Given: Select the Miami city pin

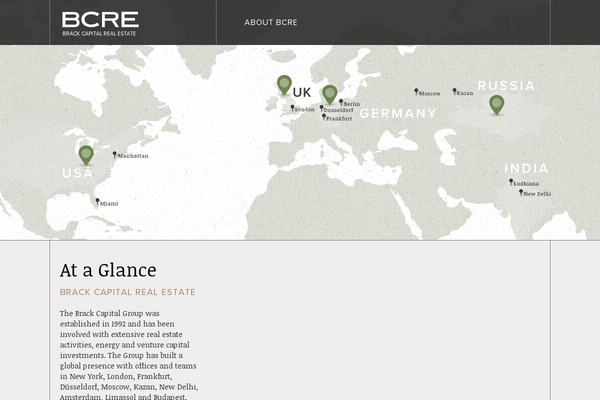Looking at the screenshot, I should click(97, 202).
